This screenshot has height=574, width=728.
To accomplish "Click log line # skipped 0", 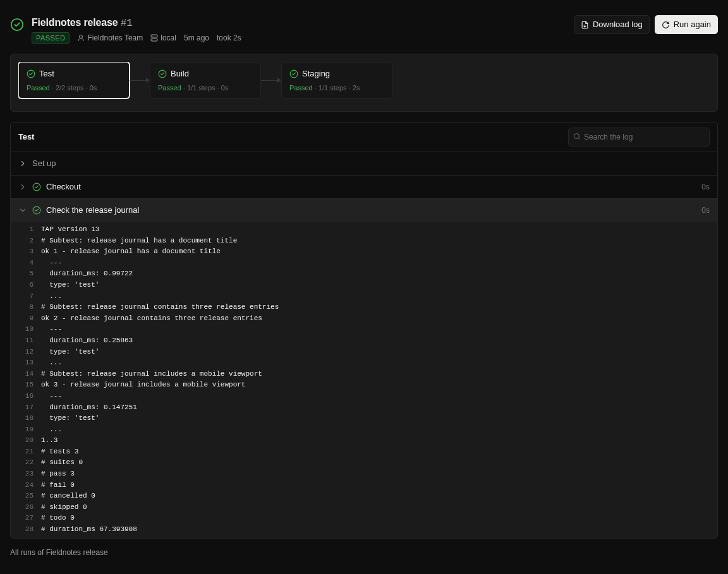I will pyautogui.click(x=64, y=506).
